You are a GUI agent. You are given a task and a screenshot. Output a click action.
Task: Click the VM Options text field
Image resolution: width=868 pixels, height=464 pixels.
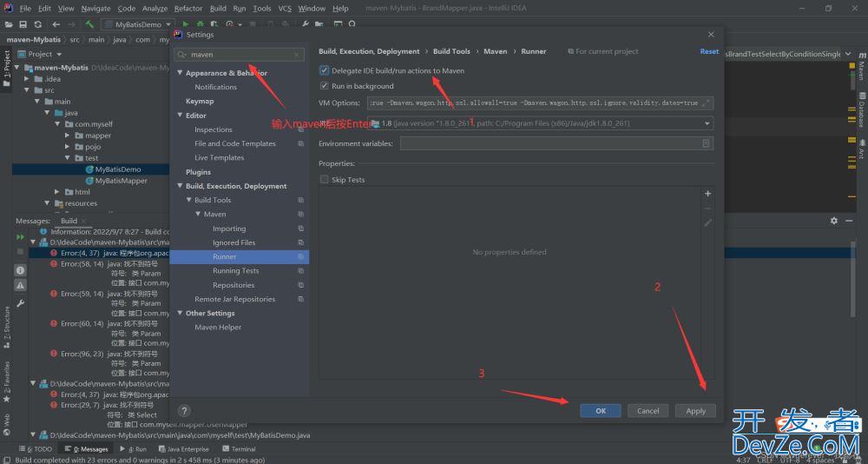tap(540, 103)
